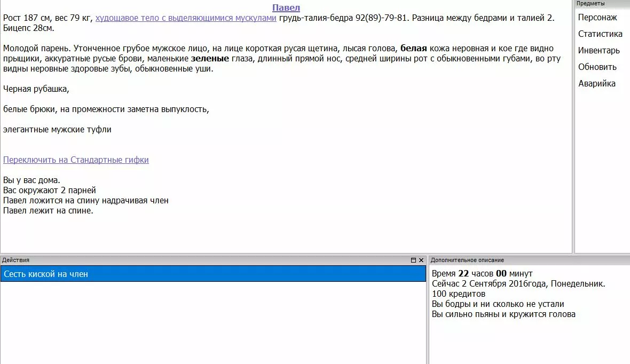Click the элегантные мужские туфли text line
This screenshot has width=630, height=364.
(57, 130)
